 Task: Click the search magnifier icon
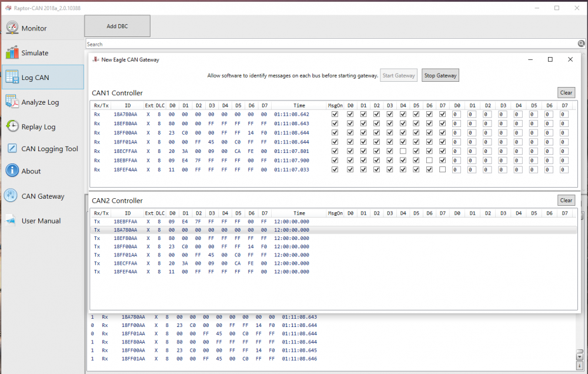[x=581, y=44]
